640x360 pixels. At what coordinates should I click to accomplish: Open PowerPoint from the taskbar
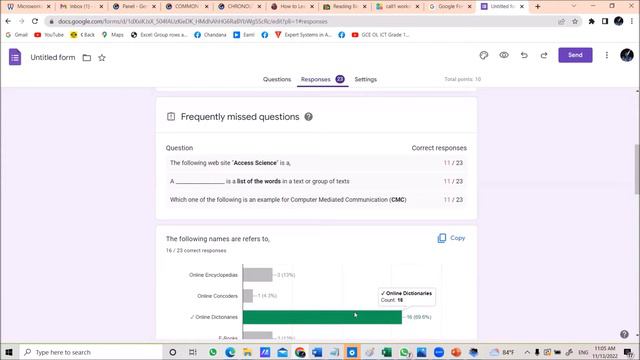click(456, 352)
